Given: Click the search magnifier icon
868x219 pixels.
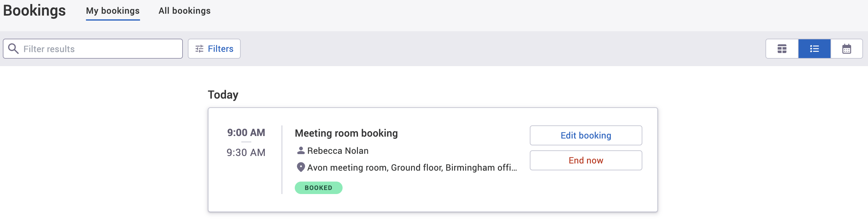Looking at the screenshot, I should 13,48.
